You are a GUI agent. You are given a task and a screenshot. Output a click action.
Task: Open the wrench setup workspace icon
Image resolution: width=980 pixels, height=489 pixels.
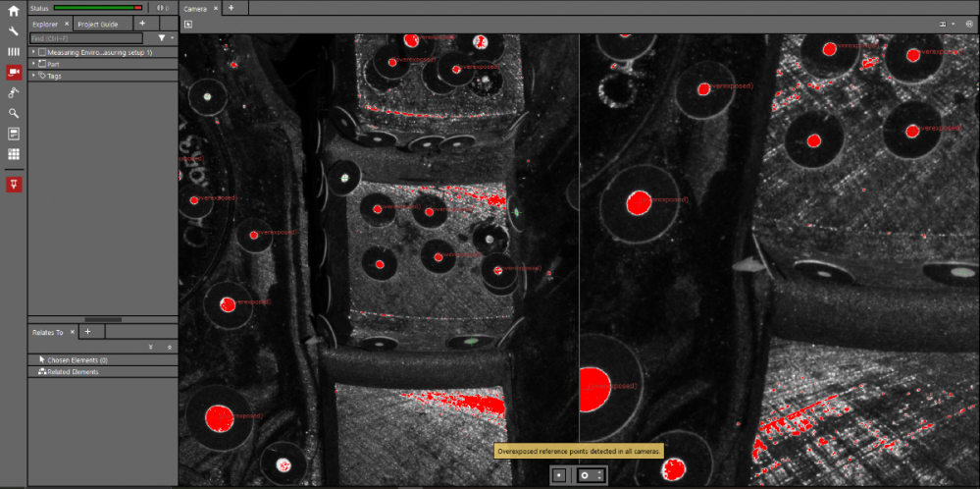(14, 31)
